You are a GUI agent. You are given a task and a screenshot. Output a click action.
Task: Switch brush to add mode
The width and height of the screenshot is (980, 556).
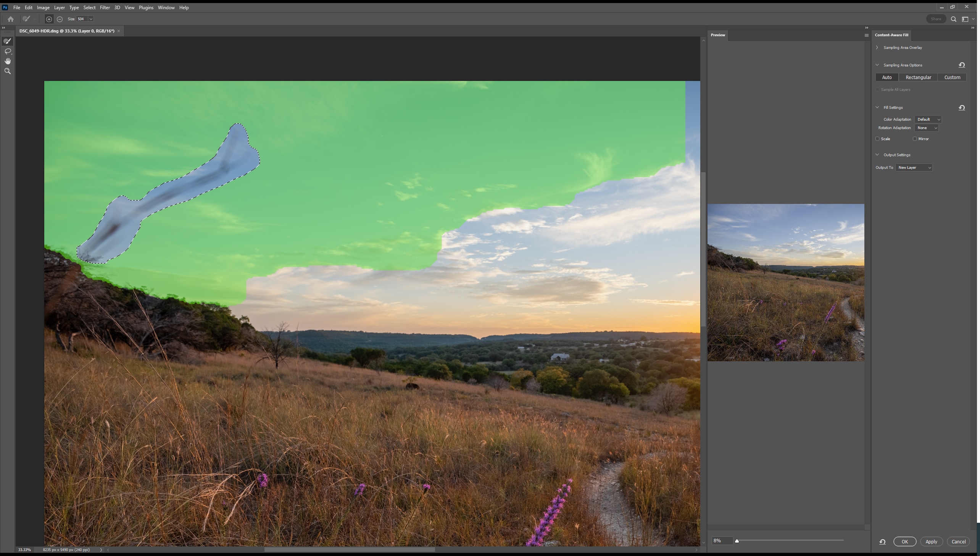(49, 19)
